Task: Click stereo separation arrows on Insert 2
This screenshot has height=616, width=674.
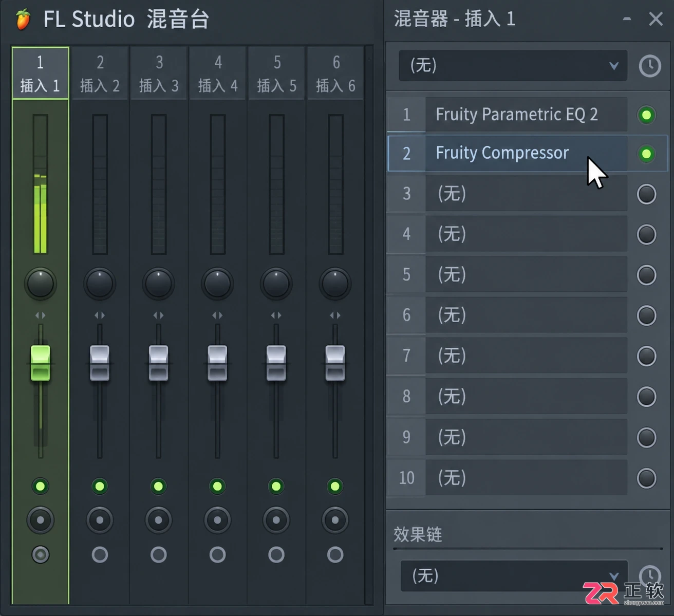Action: point(100,315)
